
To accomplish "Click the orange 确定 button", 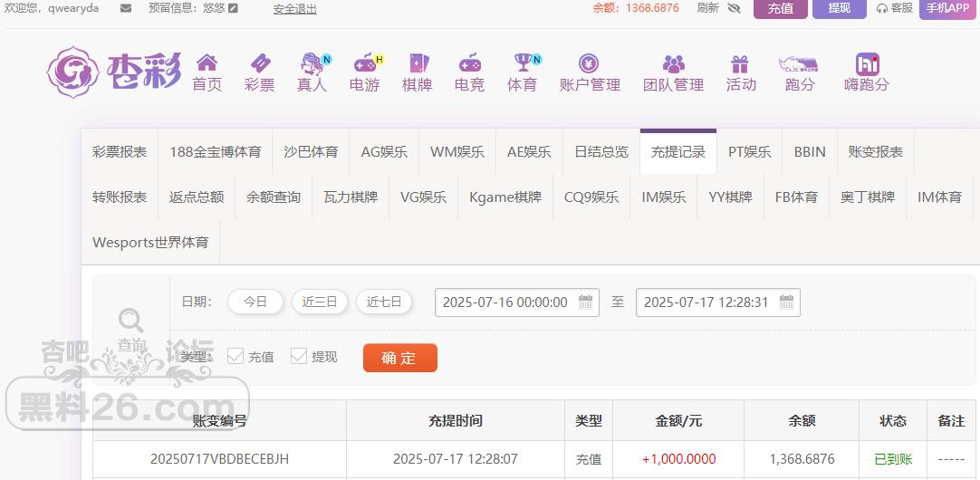I will (x=400, y=358).
